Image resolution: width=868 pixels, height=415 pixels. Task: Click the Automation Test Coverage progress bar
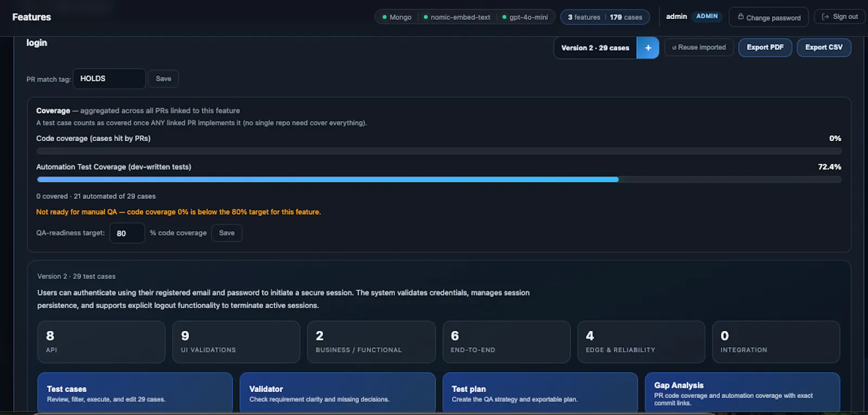tap(439, 180)
